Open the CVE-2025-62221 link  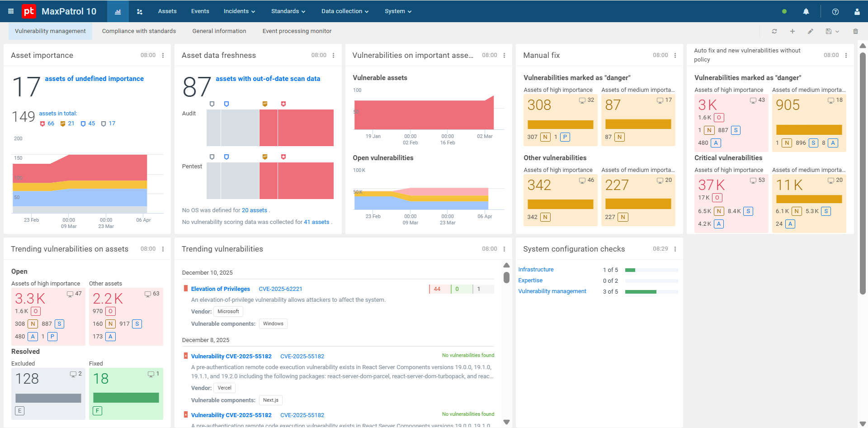tap(280, 289)
